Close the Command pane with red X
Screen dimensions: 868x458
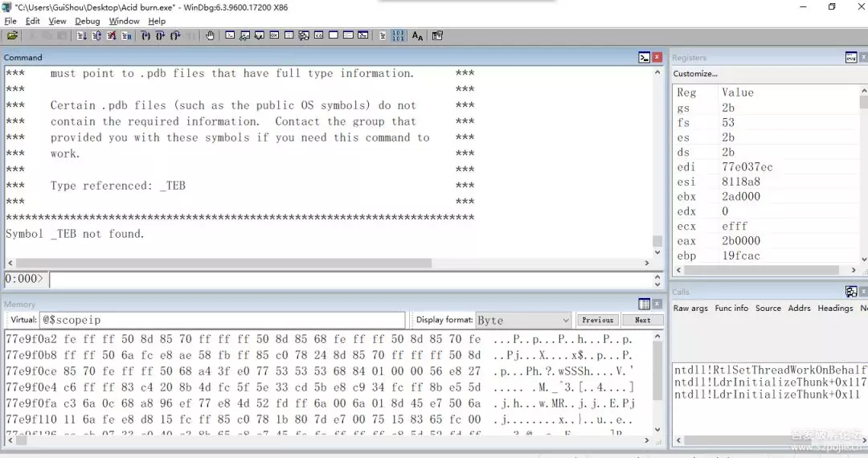(657, 58)
